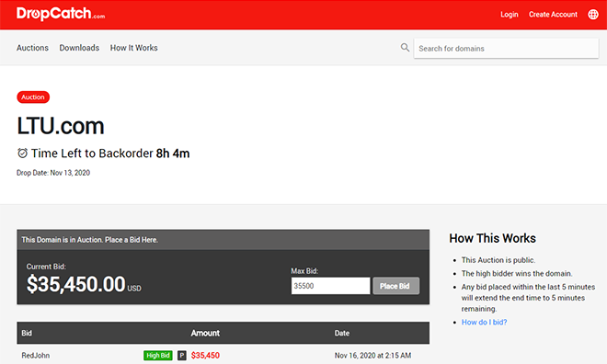607x364 pixels.
Task: Click the red Auction tag
Action: [x=33, y=97]
